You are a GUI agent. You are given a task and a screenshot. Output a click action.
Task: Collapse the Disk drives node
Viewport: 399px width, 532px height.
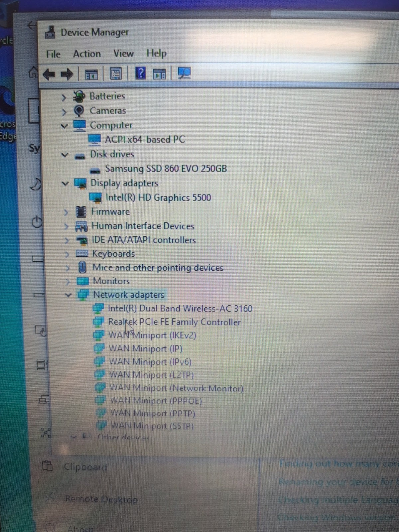coord(65,155)
